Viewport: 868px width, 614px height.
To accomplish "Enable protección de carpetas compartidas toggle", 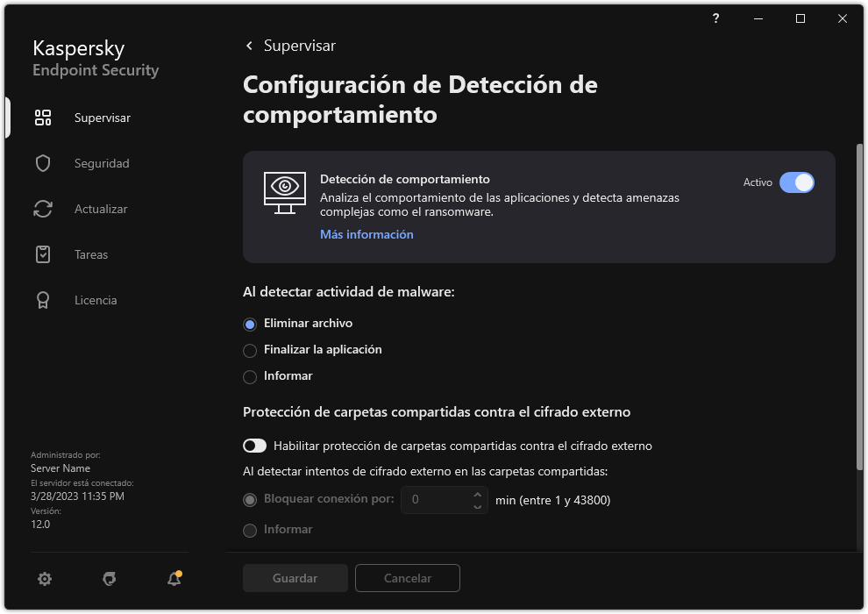I will point(254,446).
